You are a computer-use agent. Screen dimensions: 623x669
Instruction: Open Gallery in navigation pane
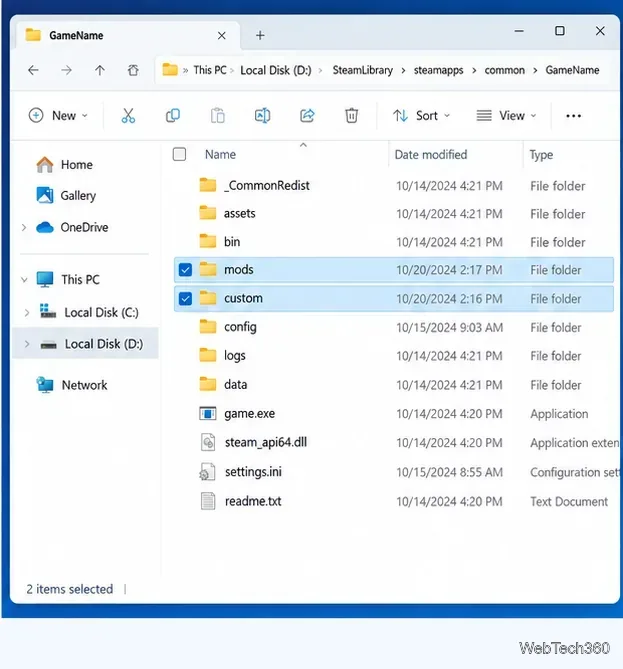coord(78,195)
